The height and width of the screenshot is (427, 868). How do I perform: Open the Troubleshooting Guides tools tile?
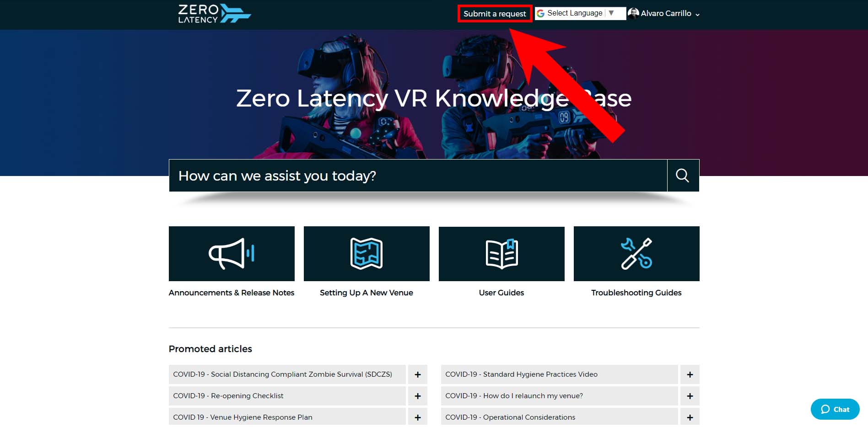point(636,254)
